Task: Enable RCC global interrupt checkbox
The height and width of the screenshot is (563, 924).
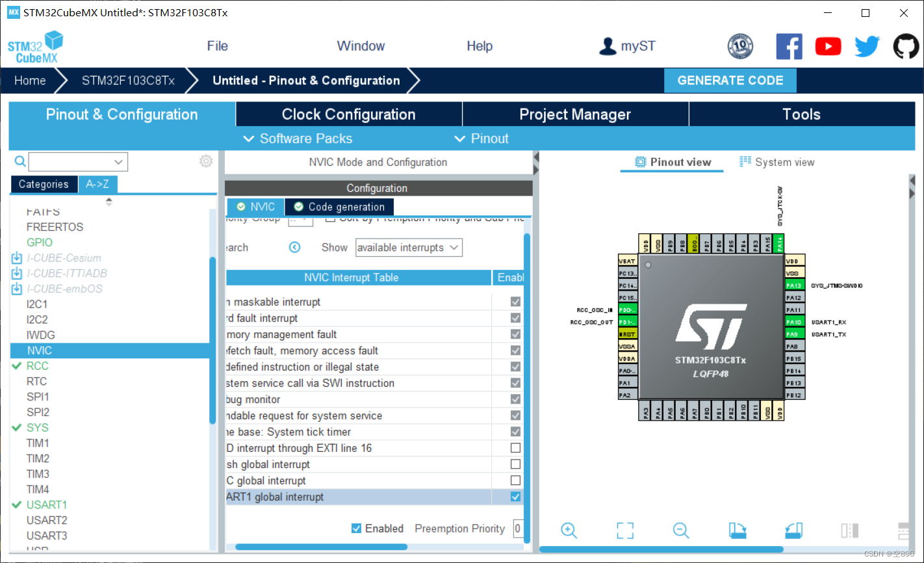Action: 515,480
